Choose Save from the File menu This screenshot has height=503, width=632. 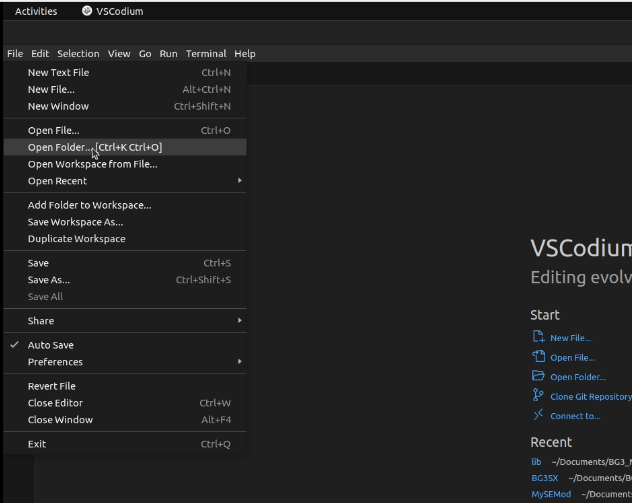point(125,263)
